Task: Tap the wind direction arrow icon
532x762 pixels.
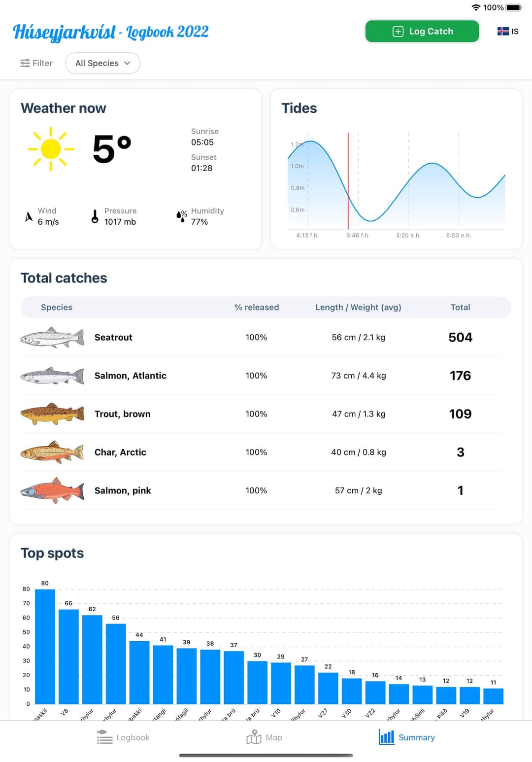Action: 29,216
